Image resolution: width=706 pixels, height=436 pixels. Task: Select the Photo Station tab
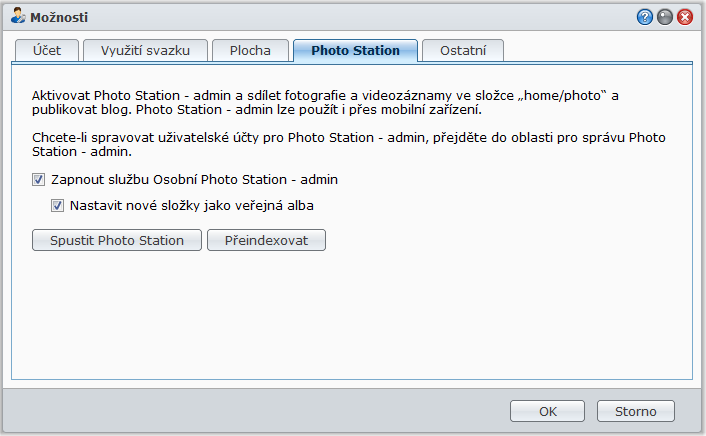[x=355, y=50]
